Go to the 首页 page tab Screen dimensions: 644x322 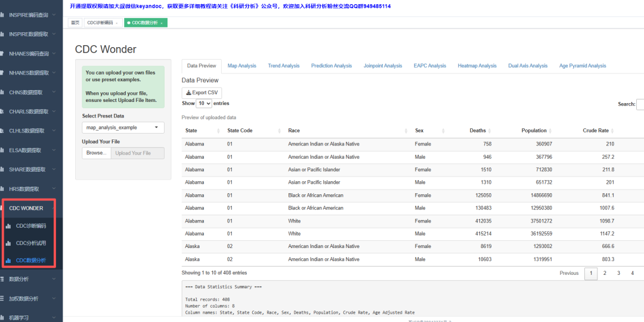75,23
